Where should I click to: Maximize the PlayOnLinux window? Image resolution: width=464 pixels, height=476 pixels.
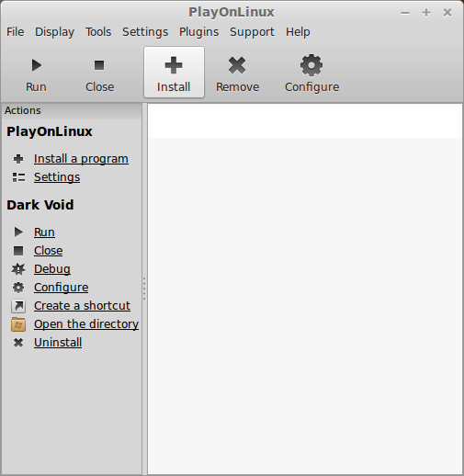click(426, 13)
